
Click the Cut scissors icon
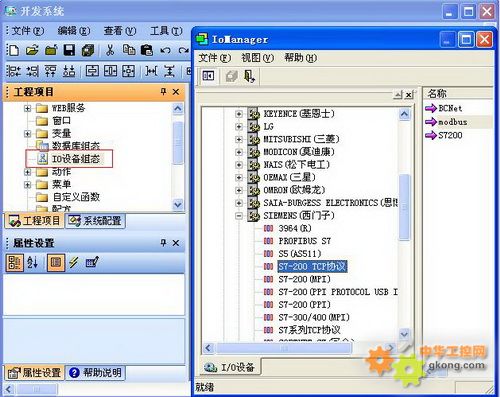point(110,50)
